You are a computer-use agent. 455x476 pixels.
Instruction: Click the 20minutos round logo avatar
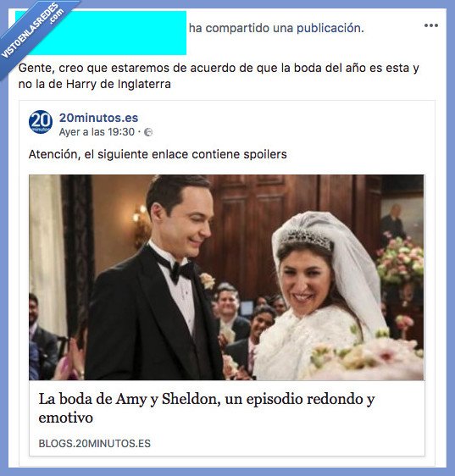41,122
